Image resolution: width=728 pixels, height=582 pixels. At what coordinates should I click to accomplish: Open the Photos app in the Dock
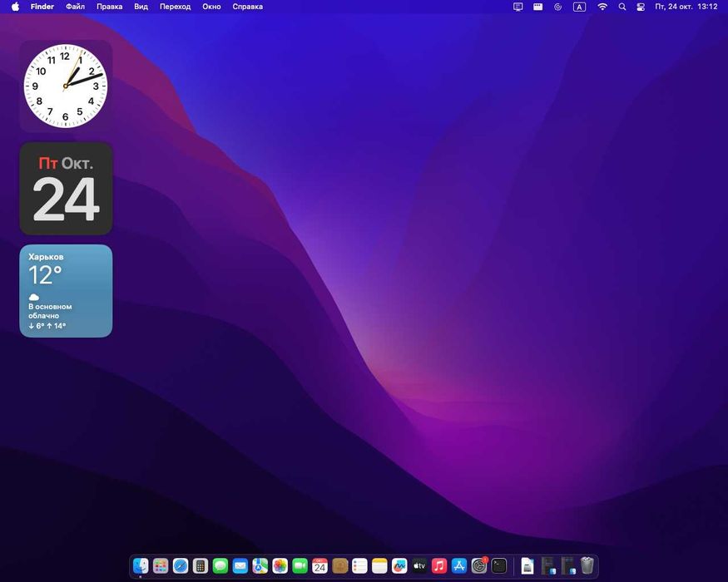280,565
